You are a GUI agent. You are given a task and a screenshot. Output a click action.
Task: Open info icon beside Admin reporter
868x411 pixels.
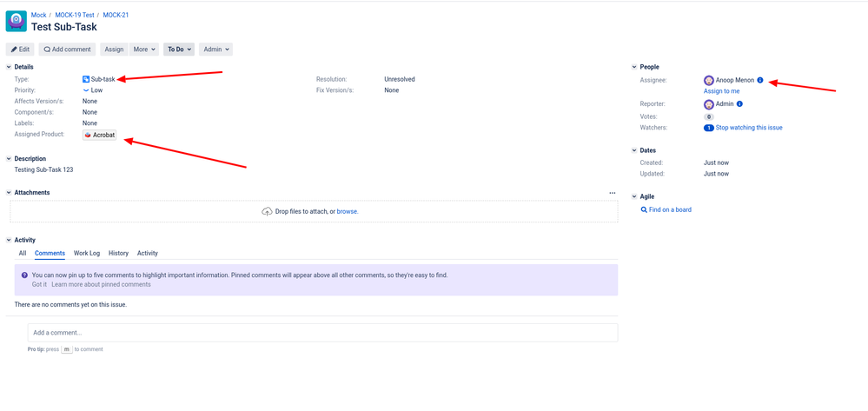click(739, 103)
